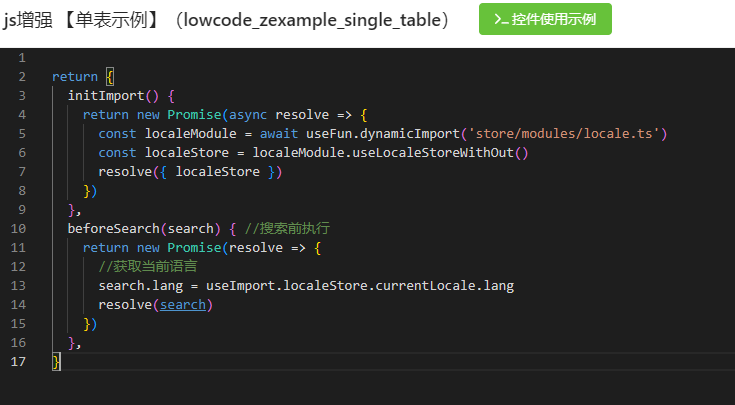The width and height of the screenshot is (735, 405).
Task: Click the 获取当前语言 comment line
Action: 147,267
